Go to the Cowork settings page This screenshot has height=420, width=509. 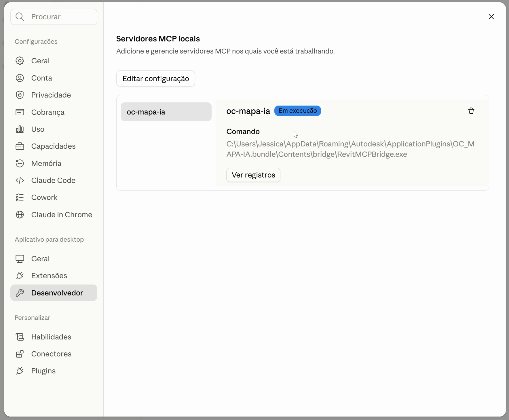pos(54,197)
